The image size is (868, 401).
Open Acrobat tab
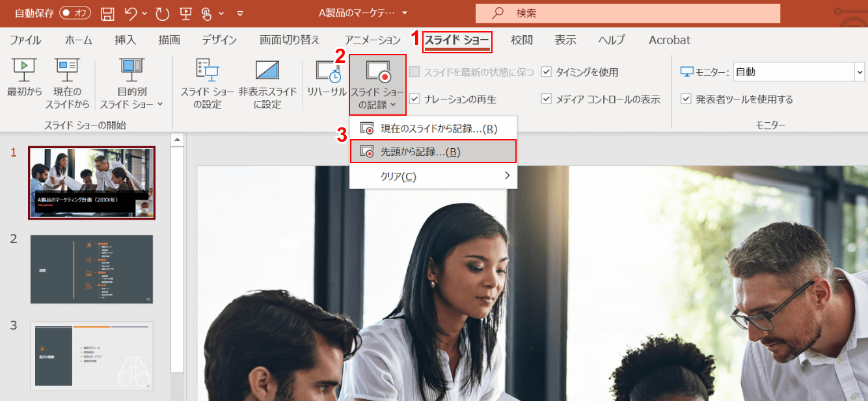(670, 40)
